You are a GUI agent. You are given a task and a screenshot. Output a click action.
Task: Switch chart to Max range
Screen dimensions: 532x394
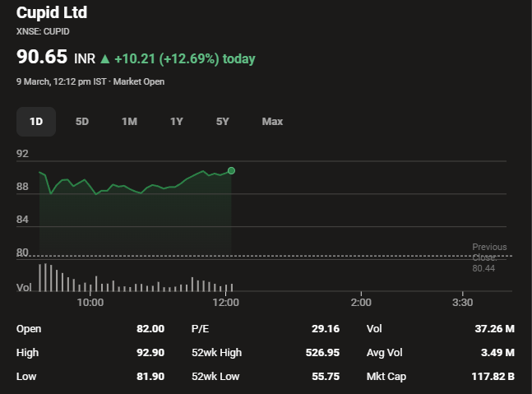pyautogui.click(x=272, y=122)
